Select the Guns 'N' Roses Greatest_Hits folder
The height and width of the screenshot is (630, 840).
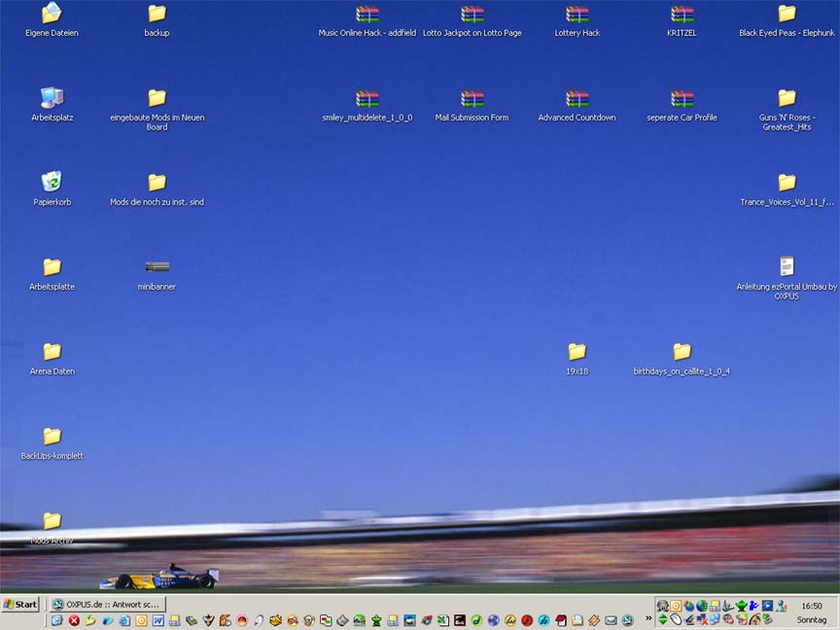(787, 98)
